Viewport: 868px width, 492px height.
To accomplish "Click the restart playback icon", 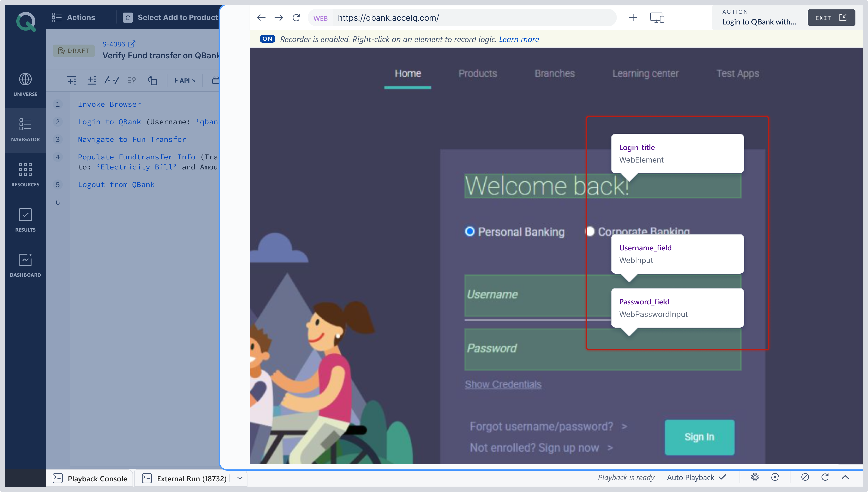I will [825, 477].
